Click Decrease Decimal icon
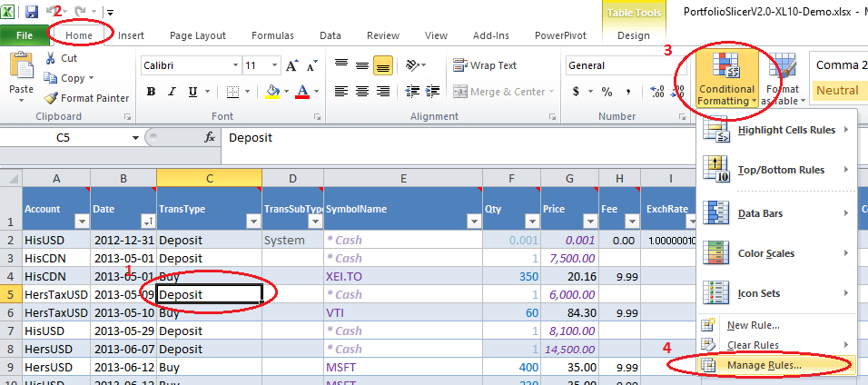Screen dimensions: 868x385 pos(677,92)
